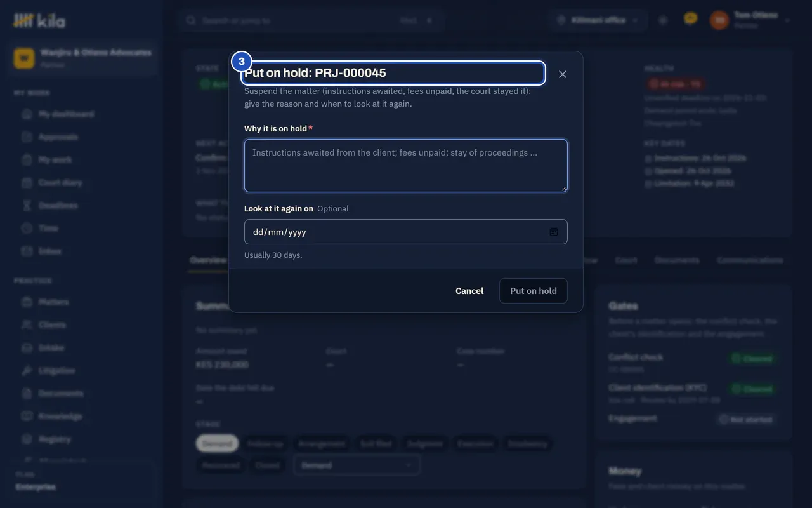The width and height of the screenshot is (812, 508).
Task: Click the 'Usually 30 days.' hint text
Action: 273,255
